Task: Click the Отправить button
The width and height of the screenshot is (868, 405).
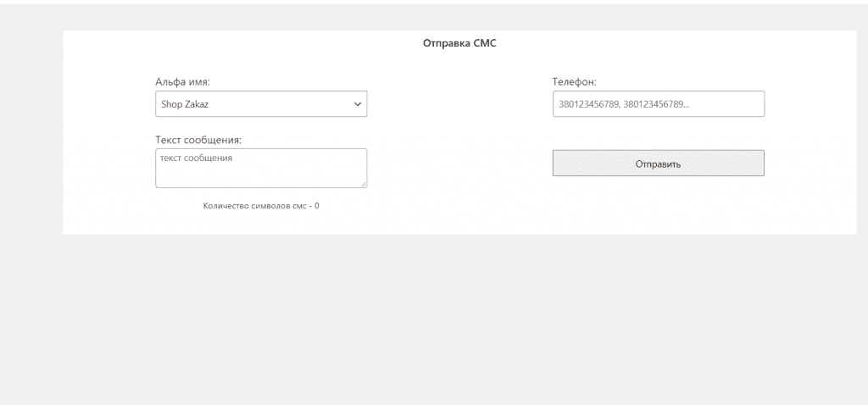Action: [x=658, y=164]
